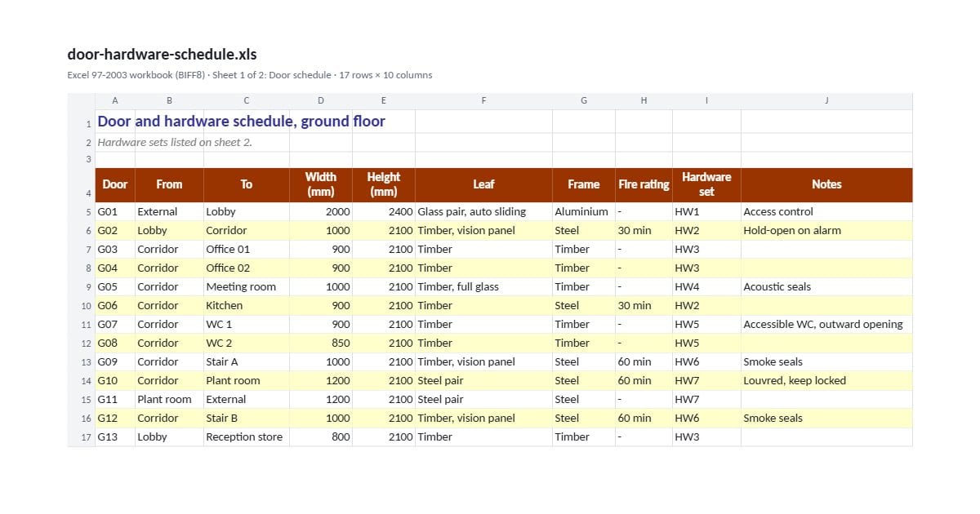
Task: Click the 'Meeting room' cell
Action: tap(247, 287)
